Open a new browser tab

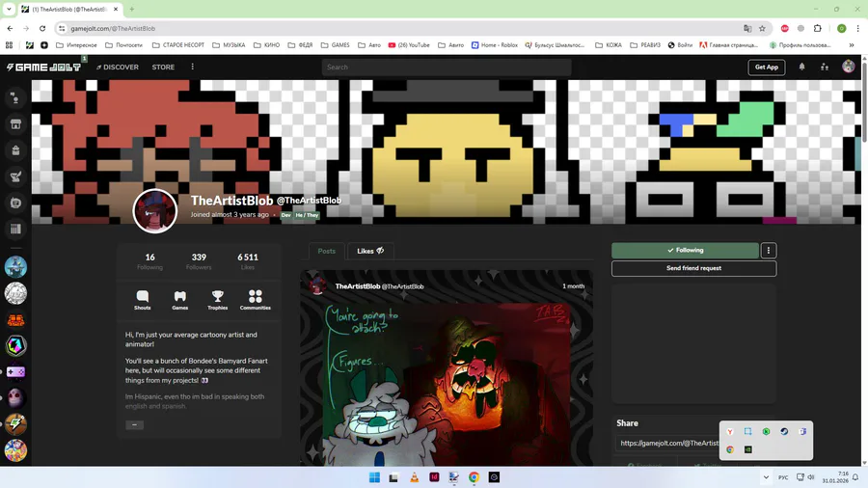pyautogui.click(x=132, y=9)
